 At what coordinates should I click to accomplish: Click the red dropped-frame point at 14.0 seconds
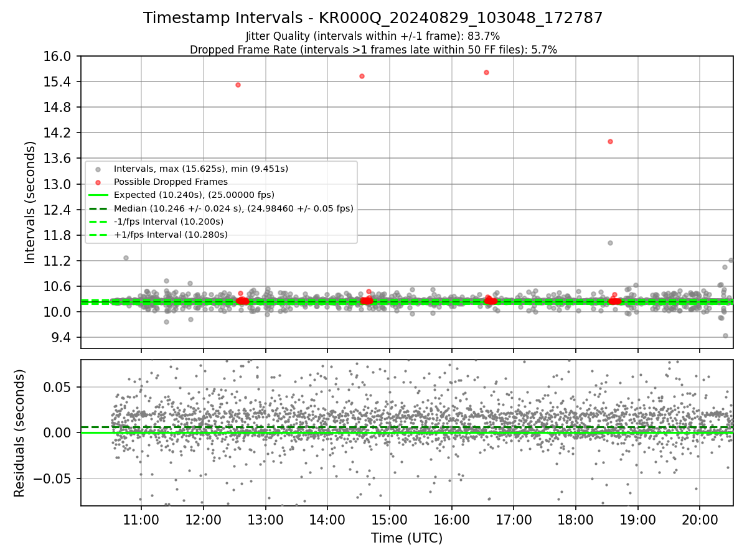pos(610,141)
